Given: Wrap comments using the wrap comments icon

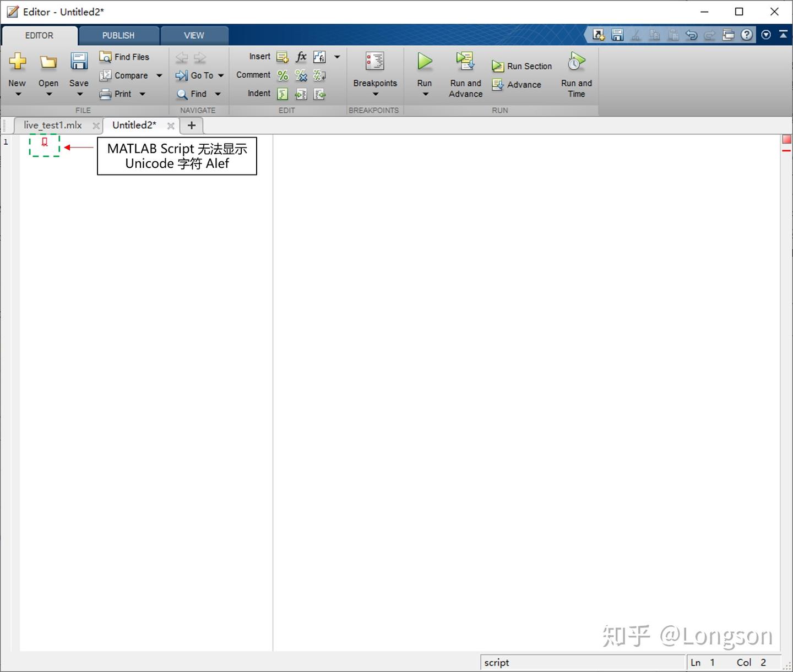Looking at the screenshot, I should coord(319,75).
